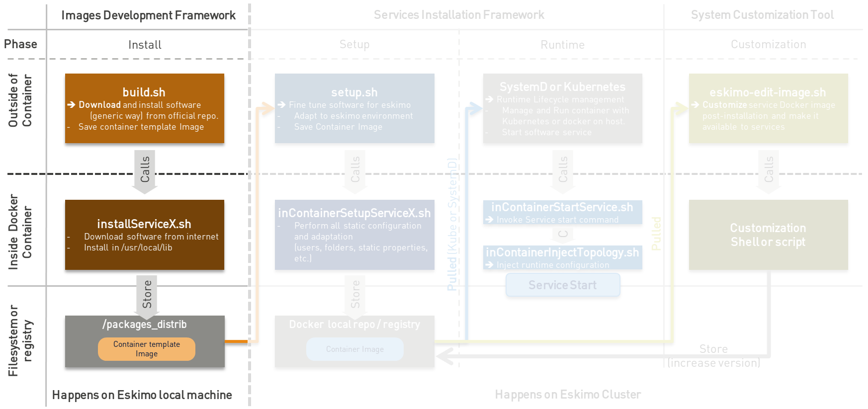Viewport: 868px width, 409px height.
Task: Click the yellow Pulled vertical label
Action: point(656,234)
